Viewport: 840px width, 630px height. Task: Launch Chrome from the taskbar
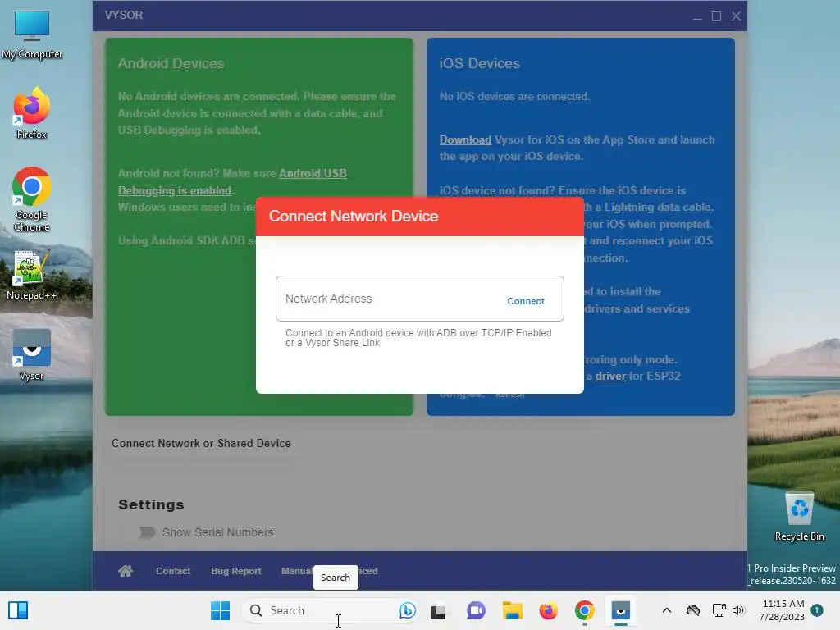click(584, 610)
